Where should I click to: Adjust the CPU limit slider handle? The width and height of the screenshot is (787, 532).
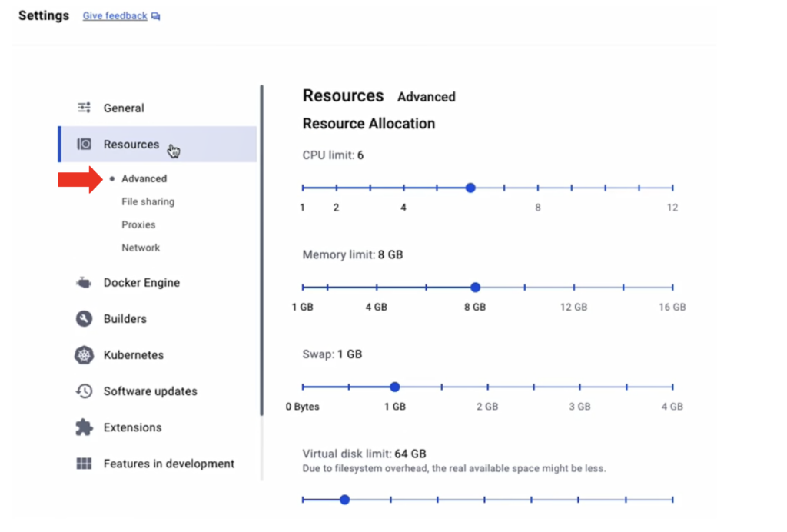coord(470,187)
